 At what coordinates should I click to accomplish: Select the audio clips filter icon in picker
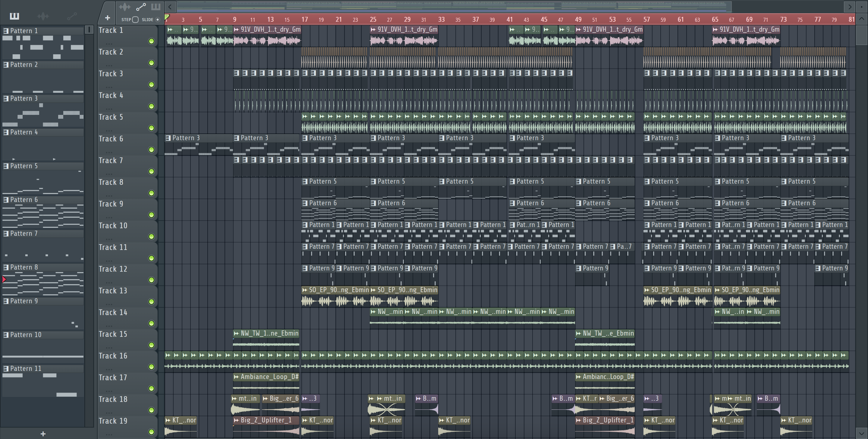click(43, 16)
